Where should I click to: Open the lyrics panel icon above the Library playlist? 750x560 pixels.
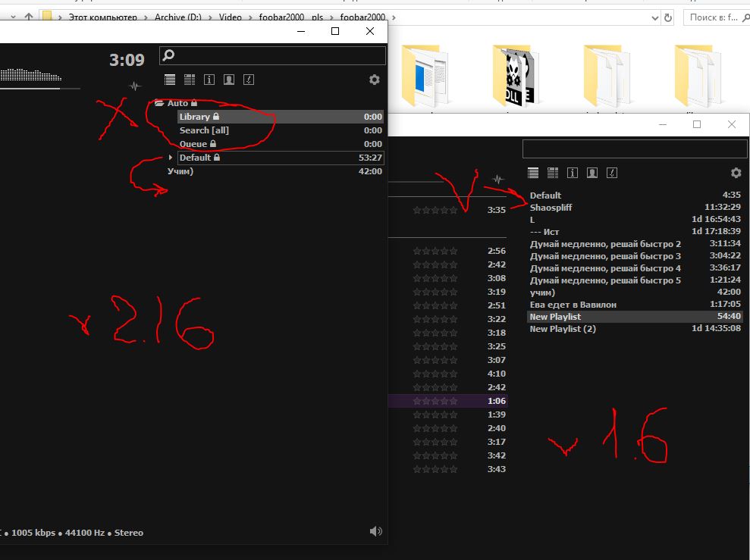(248, 80)
